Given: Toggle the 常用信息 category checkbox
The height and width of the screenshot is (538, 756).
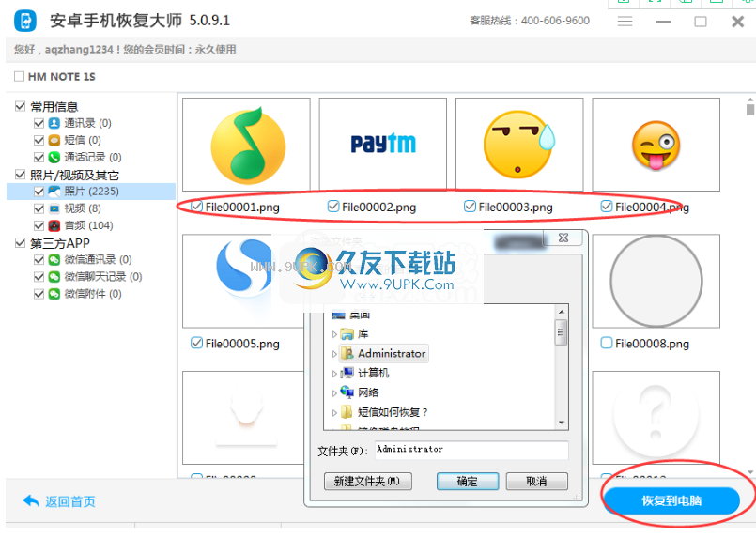Looking at the screenshot, I should click(x=21, y=106).
